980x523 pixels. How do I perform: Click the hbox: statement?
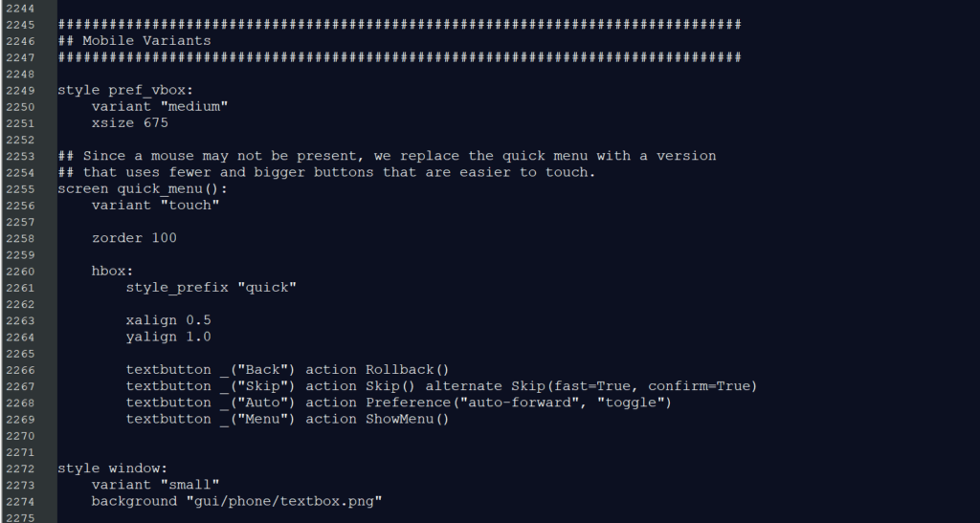point(113,272)
